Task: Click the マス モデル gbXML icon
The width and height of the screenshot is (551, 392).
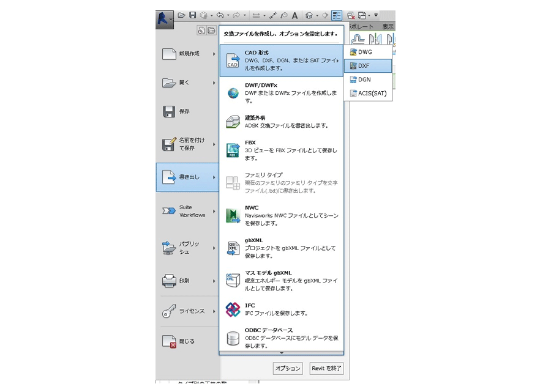Action: tap(233, 280)
